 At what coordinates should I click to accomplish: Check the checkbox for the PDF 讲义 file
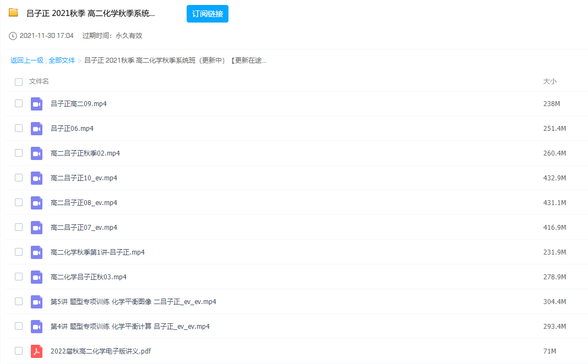pos(18,351)
